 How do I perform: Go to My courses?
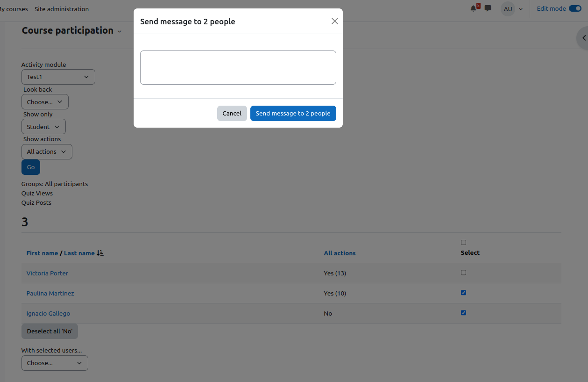(15, 9)
